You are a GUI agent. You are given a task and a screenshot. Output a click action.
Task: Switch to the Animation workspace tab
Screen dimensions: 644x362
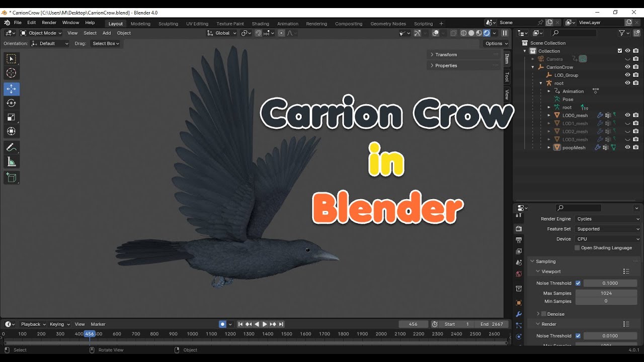coord(288,24)
